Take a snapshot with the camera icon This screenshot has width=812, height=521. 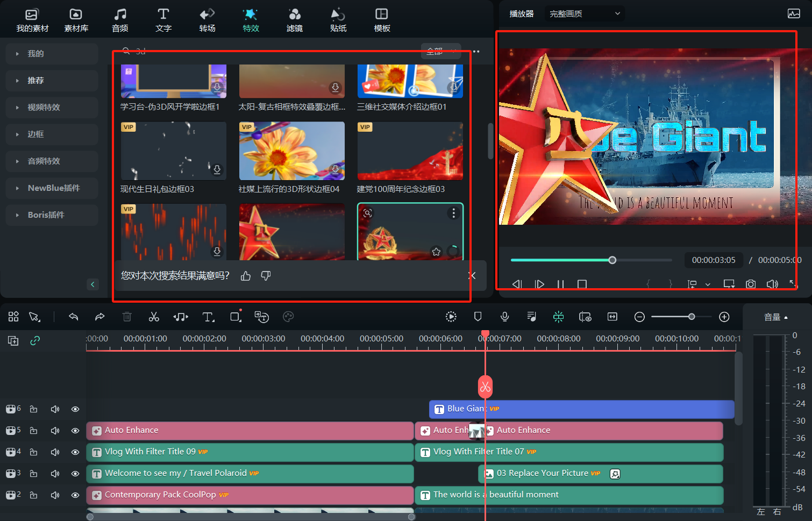click(751, 284)
